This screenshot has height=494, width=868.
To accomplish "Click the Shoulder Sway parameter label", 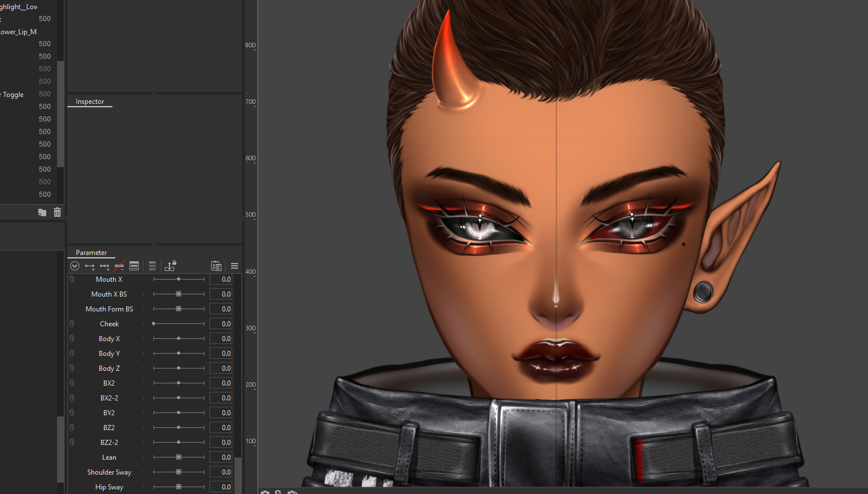I will [109, 472].
